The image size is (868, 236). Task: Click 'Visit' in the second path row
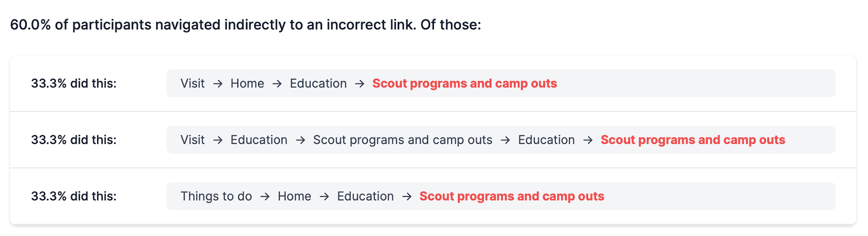click(x=193, y=140)
